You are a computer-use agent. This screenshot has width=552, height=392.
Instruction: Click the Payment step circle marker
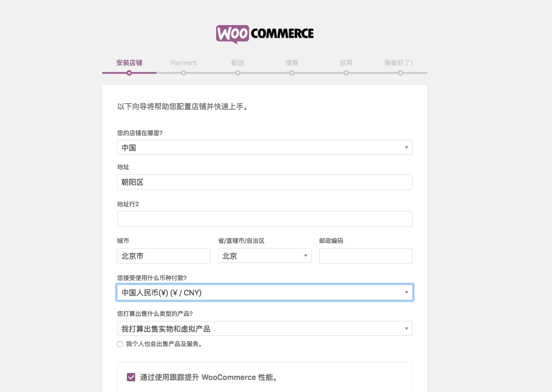coord(184,73)
